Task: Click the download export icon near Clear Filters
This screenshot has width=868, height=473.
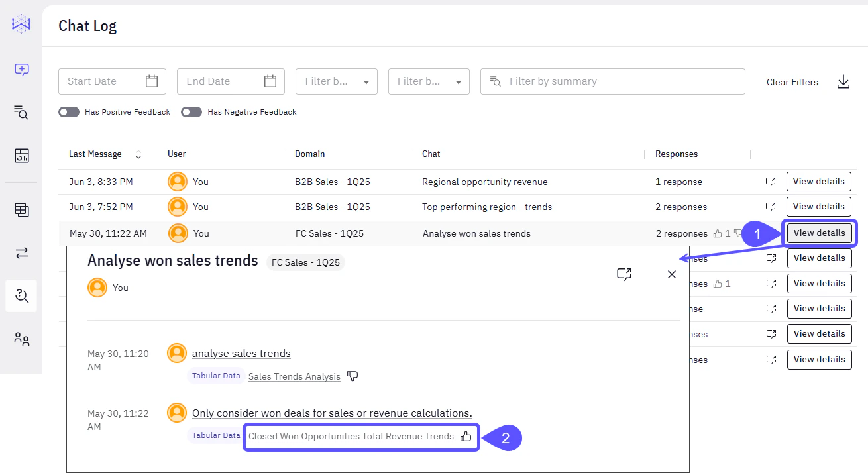Action: [843, 81]
